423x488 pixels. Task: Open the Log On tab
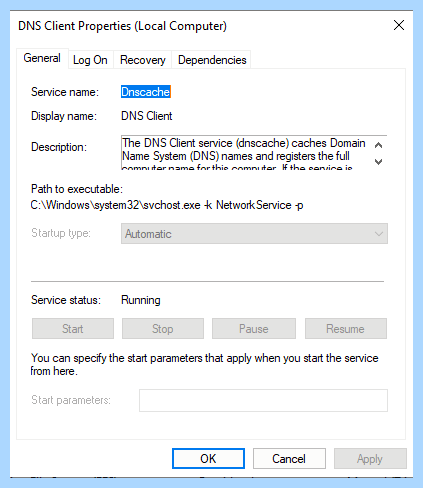click(90, 60)
